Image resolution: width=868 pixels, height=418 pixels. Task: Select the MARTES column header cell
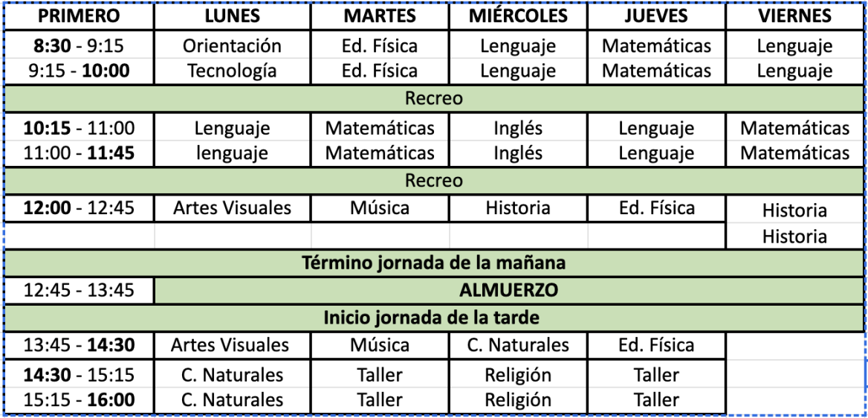[x=380, y=16]
